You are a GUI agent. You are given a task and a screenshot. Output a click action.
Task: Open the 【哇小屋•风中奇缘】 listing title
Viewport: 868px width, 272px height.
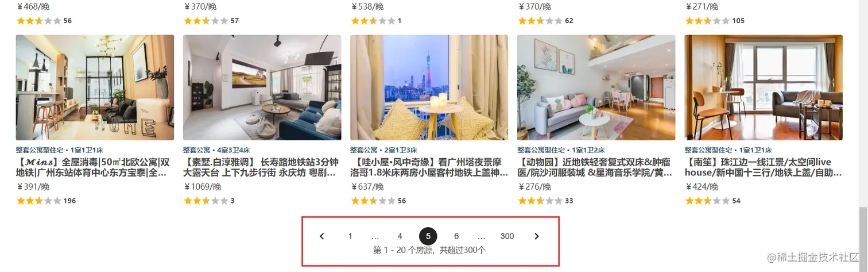click(x=429, y=167)
